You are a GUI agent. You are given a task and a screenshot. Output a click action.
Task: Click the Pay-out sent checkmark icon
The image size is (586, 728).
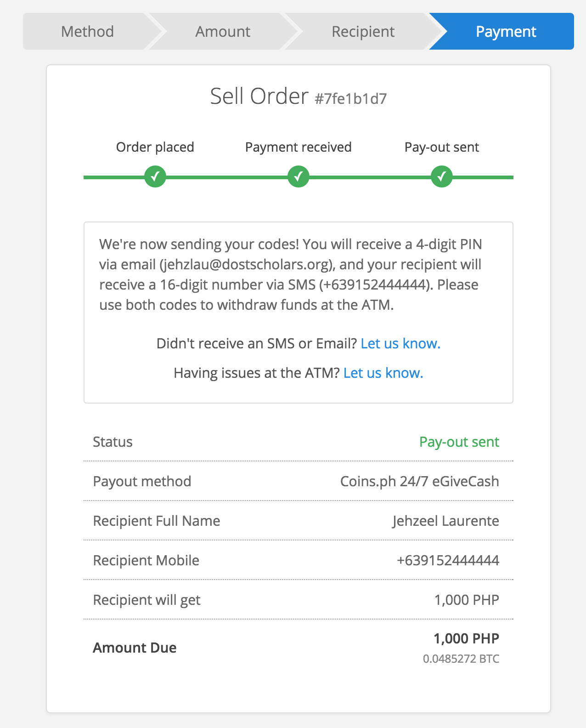pyautogui.click(x=442, y=177)
